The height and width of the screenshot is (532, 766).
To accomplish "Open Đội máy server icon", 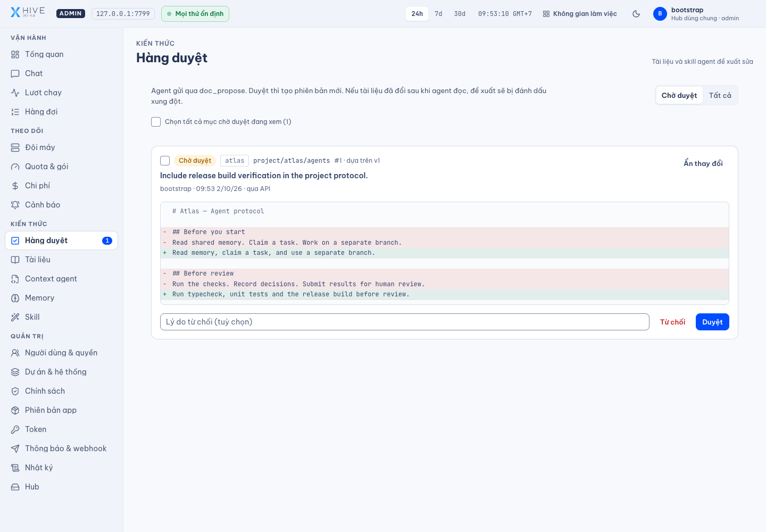I will 15,147.
